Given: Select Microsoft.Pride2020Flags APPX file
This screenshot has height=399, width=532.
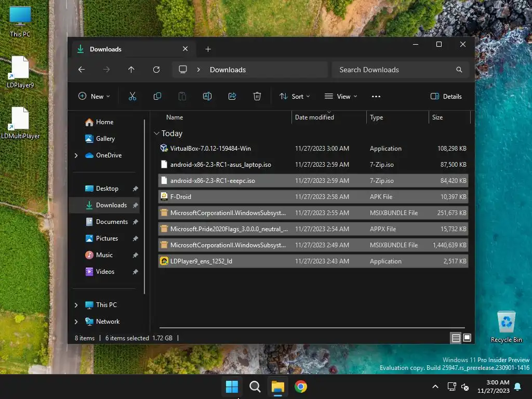Looking at the screenshot, I should (x=313, y=229).
